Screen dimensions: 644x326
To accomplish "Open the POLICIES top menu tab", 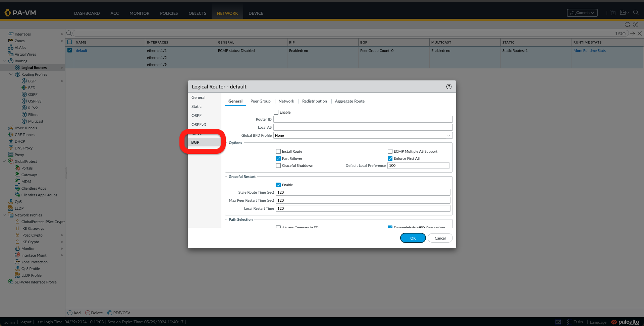I will 169,13.
